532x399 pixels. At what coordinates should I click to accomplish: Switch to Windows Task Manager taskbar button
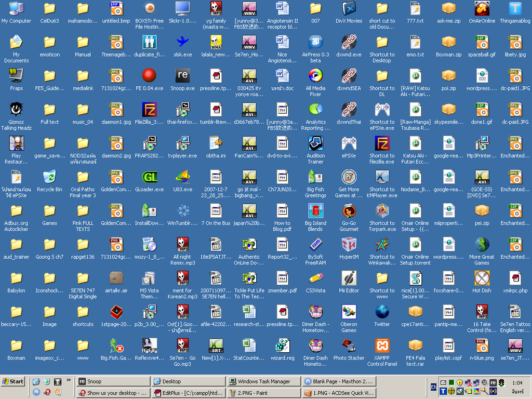262,381
